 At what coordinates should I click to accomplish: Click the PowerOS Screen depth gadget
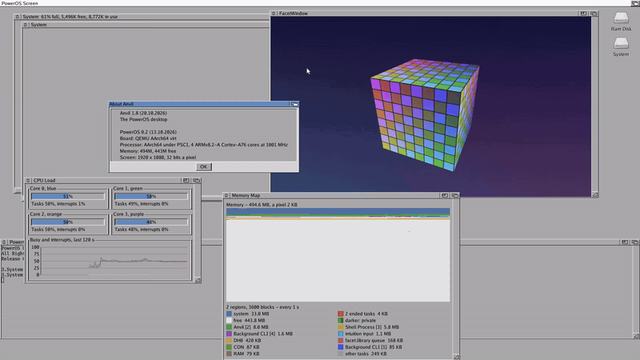click(x=636, y=3)
